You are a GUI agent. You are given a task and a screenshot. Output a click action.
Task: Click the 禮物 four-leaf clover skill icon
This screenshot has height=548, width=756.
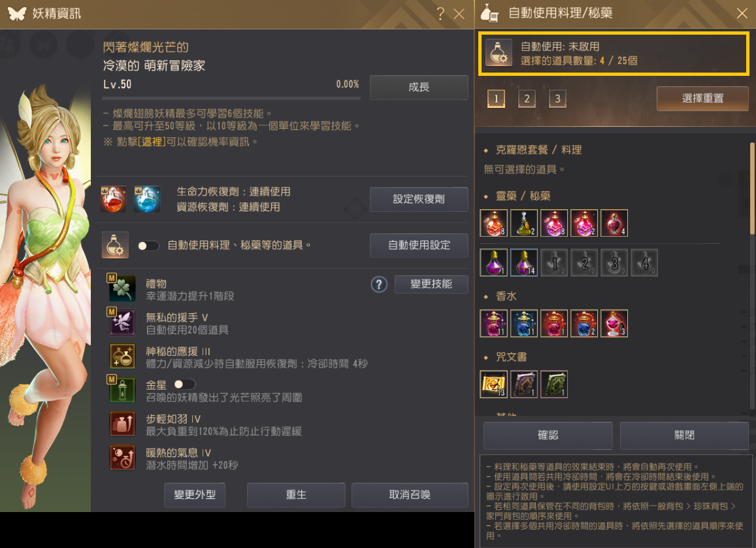[x=122, y=288]
